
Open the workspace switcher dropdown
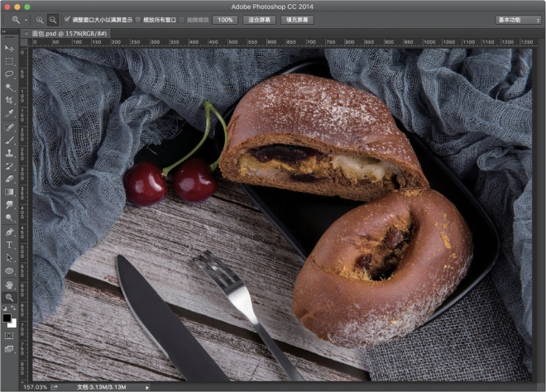point(518,20)
